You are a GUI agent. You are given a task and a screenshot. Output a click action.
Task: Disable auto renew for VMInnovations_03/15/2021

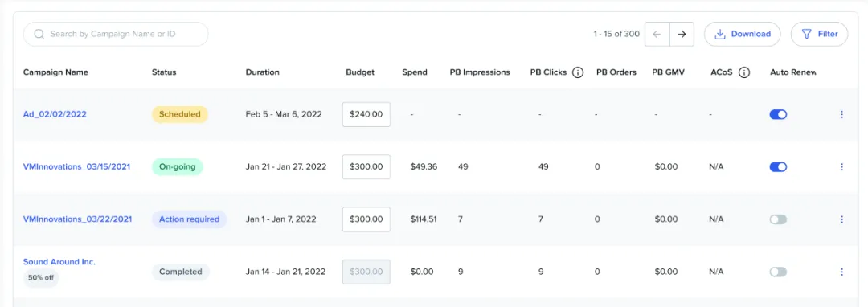coord(778,166)
